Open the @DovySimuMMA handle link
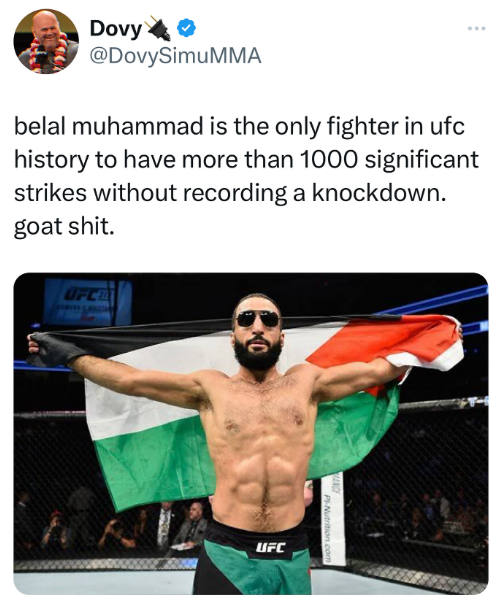The width and height of the screenshot is (497, 598). tap(175, 56)
